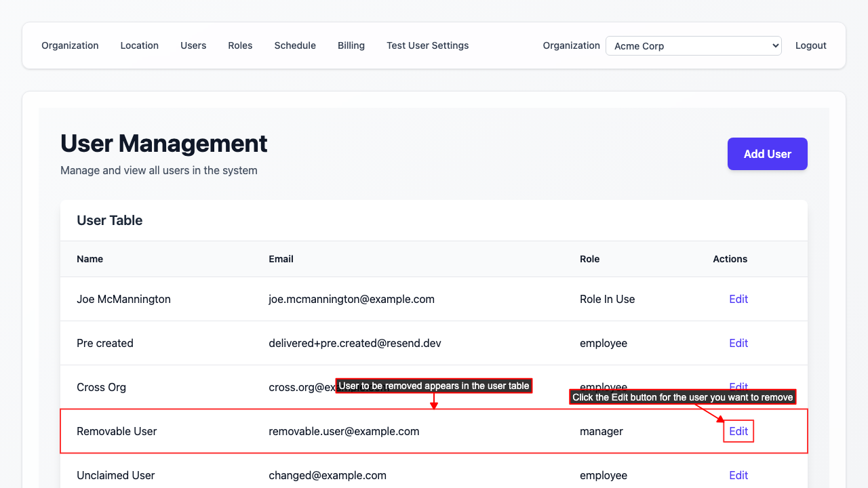Open the Schedule section
The height and width of the screenshot is (488, 868).
(295, 45)
